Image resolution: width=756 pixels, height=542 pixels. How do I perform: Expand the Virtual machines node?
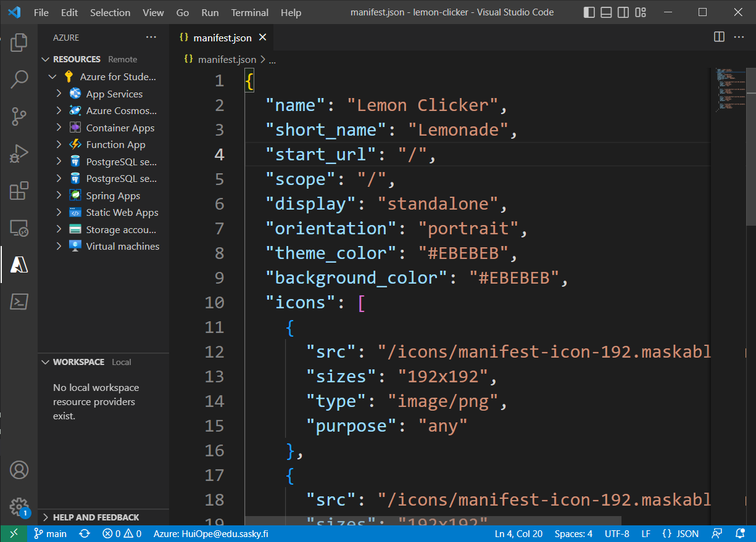59,246
